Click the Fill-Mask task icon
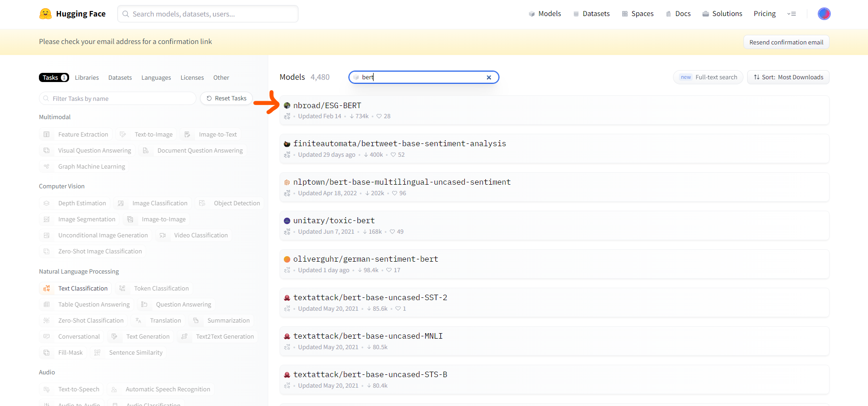The width and height of the screenshot is (868, 406). [47, 352]
